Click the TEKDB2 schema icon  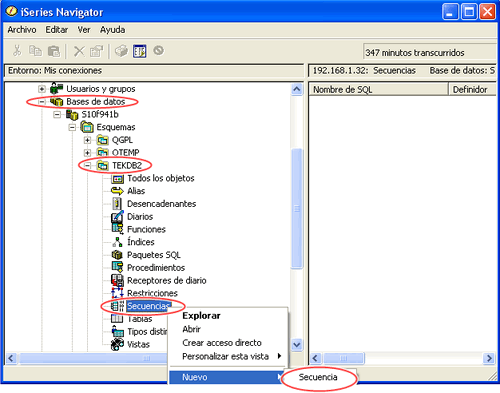pyautogui.click(x=102, y=165)
